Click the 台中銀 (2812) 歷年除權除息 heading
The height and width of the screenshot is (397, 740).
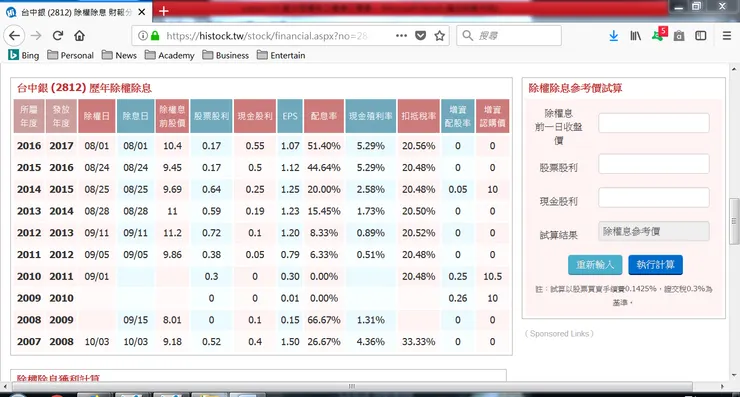click(84, 88)
